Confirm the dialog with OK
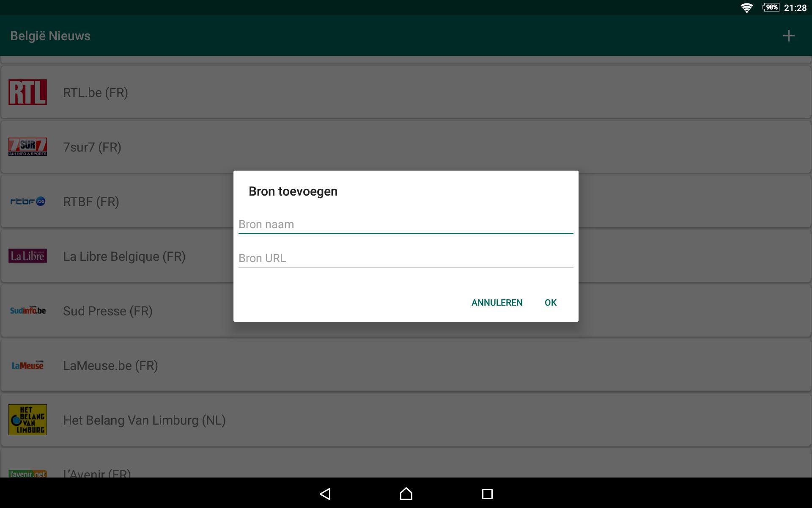The image size is (812, 508). [550, 303]
